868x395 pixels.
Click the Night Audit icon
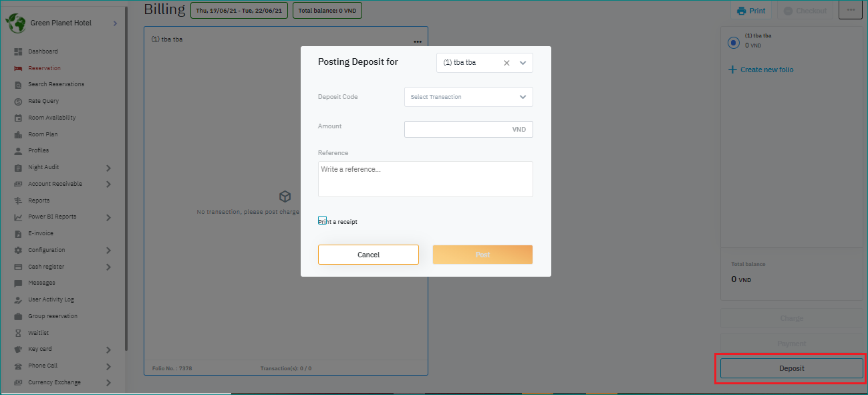18,168
